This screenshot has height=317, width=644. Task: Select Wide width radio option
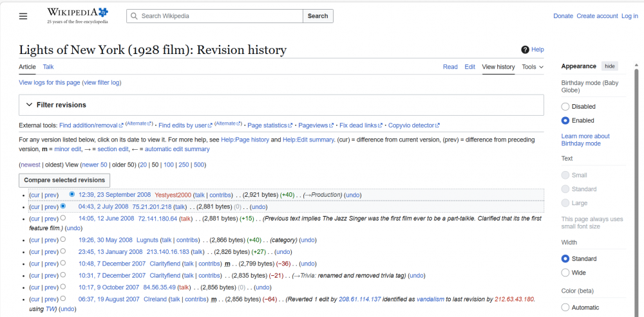[x=565, y=273]
